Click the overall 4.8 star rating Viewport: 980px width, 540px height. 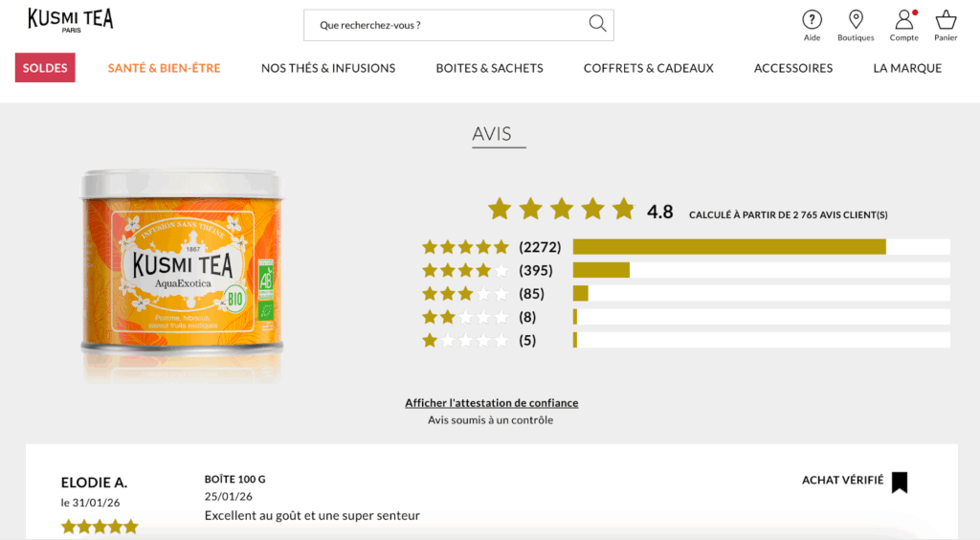tap(562, 209)
